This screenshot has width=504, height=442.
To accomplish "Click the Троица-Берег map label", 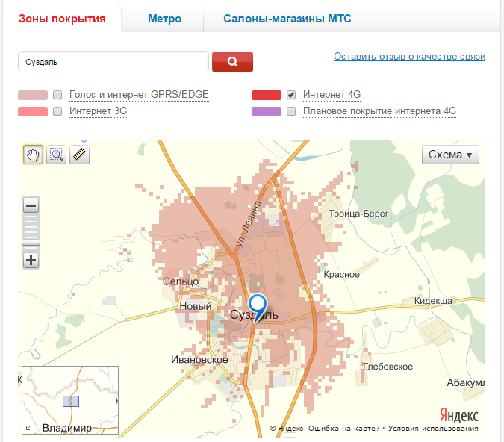I will pos(358,214).
